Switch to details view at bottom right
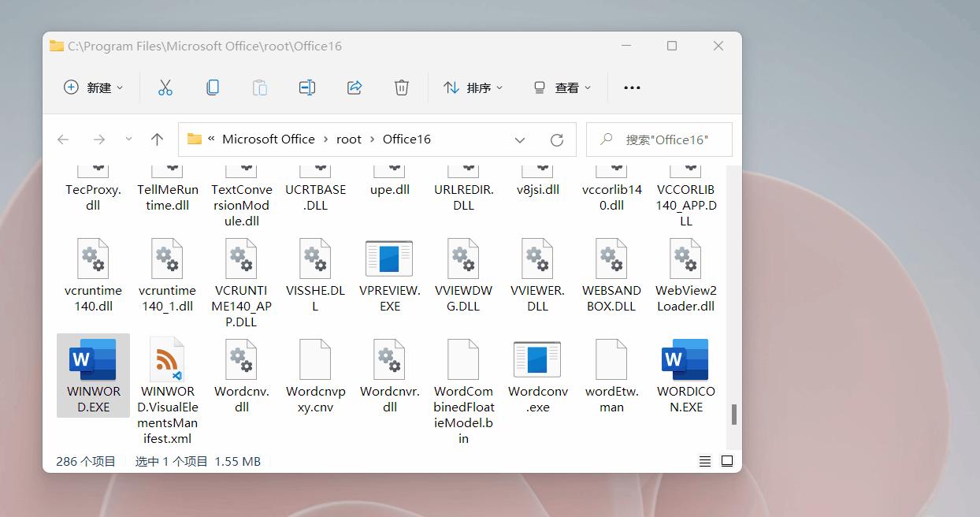Image resolution: width=980 pixels, height=517 pixels. point(703,460)
